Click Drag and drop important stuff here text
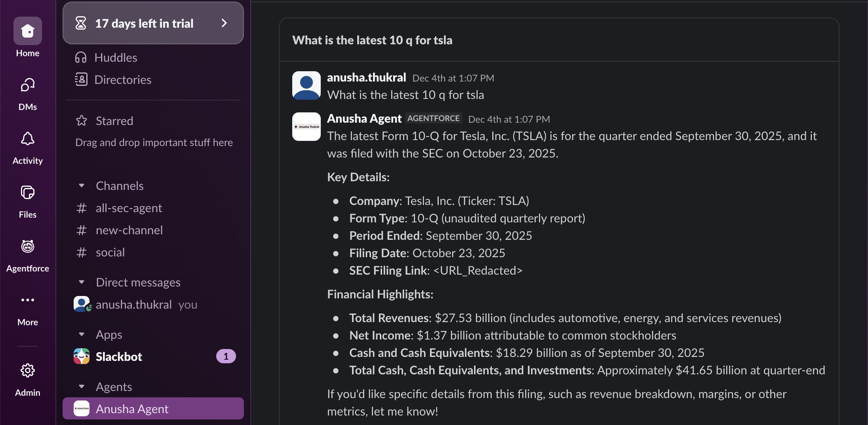Viewport: 868px width, 425px height. pyautogui.click(x=154, y=142)
